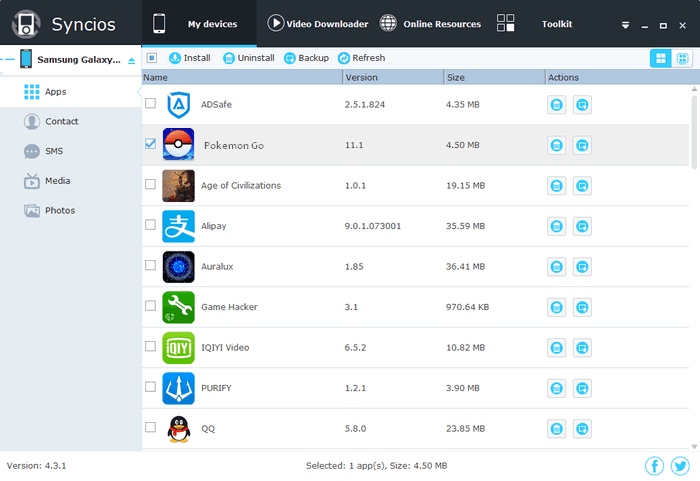
Task: Open the My devices tab
Action: point(199,24)
